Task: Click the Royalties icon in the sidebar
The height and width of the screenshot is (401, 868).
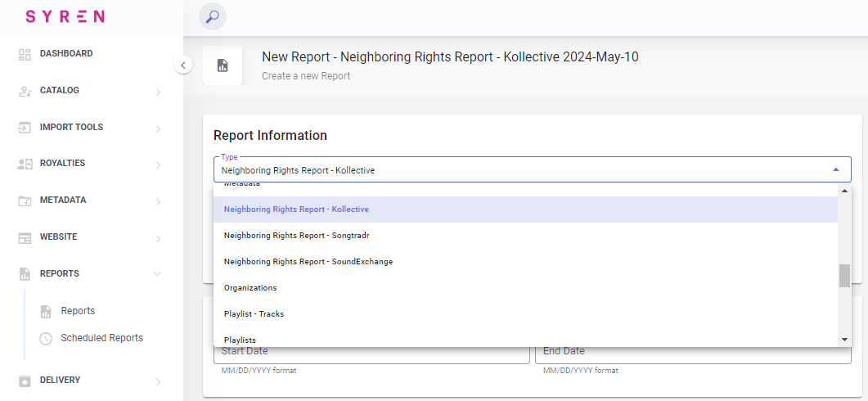Action: (x=25, y=164)
